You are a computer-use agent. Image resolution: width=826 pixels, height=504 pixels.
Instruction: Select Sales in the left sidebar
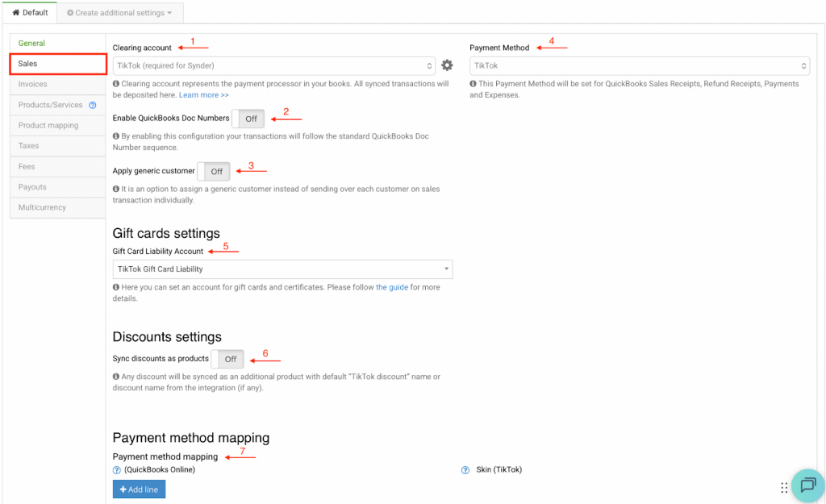[57, 64]
